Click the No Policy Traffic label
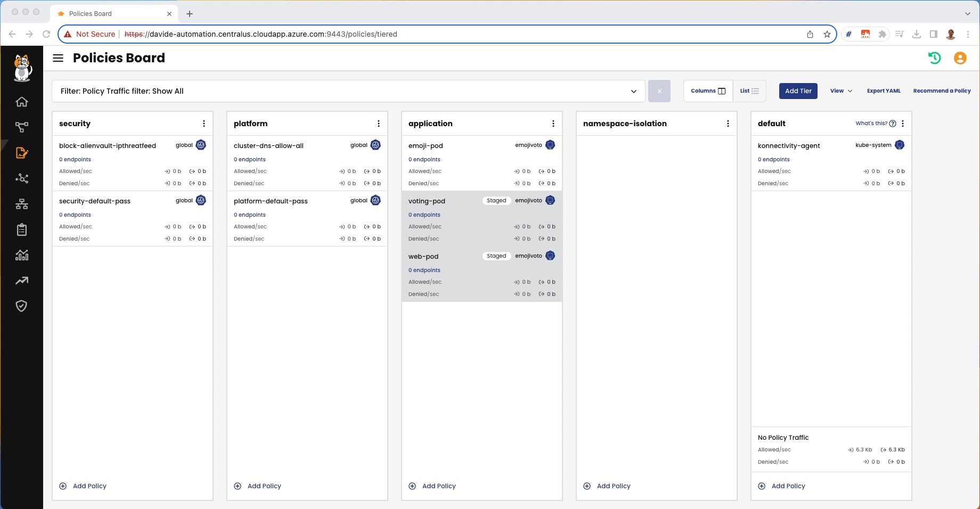The width and height of the screenshot is (980, 509). point(783,438)
